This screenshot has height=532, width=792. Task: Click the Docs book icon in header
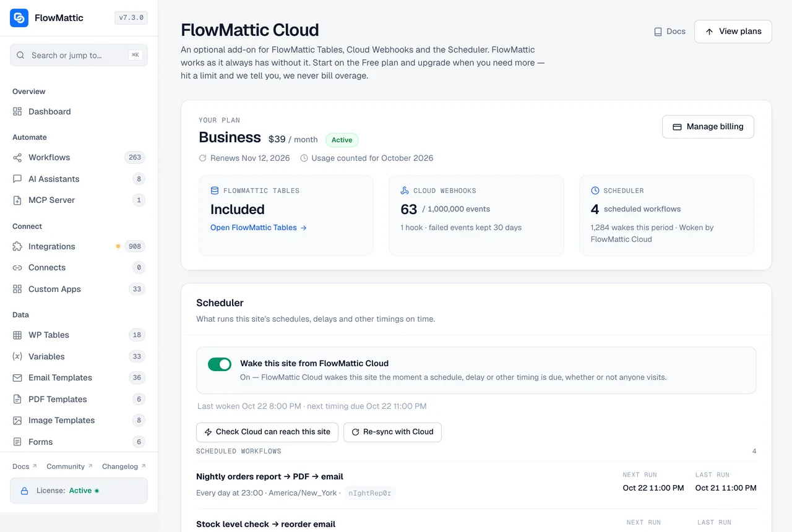(x=658, y=32)
